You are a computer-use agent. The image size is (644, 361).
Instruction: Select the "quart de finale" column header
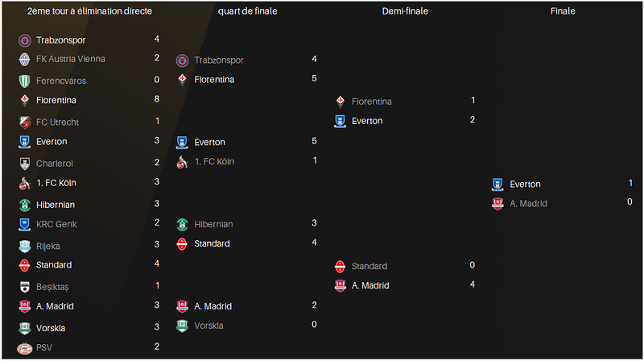click(246, 12)
